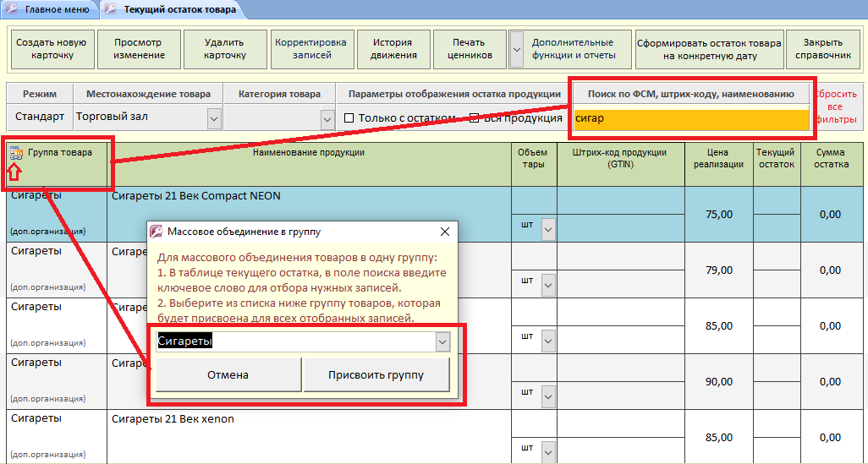868x464 pixels.
Task: Open 'История движения' from toolbar
Action: point(393,49)
